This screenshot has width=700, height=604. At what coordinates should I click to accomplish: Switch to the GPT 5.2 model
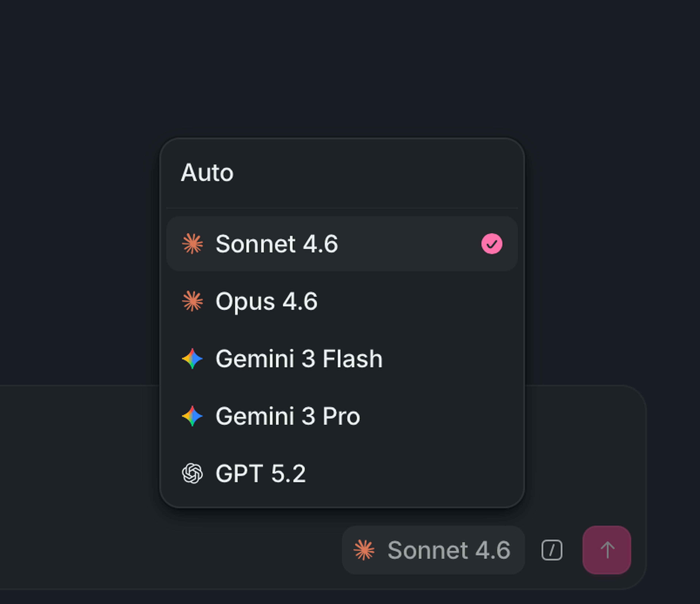[260, 473]
